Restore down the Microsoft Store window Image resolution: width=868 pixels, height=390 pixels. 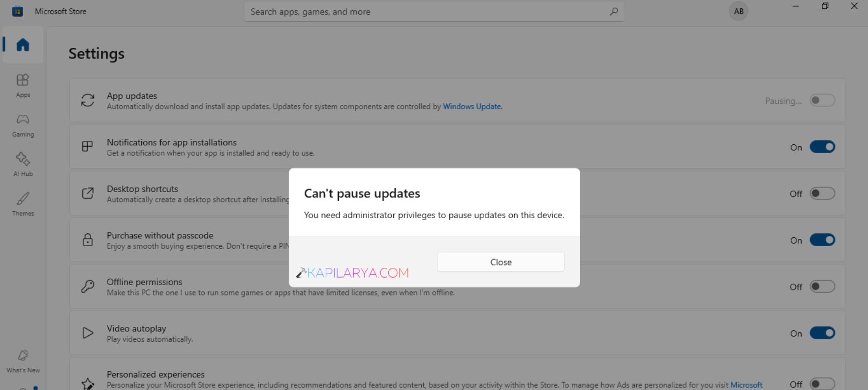(x=825, y=6)
